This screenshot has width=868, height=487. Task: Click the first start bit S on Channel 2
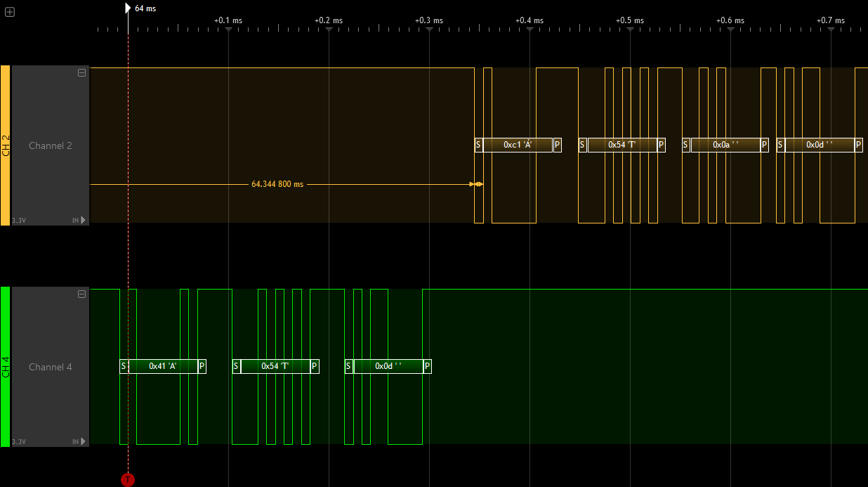[478, 145]
